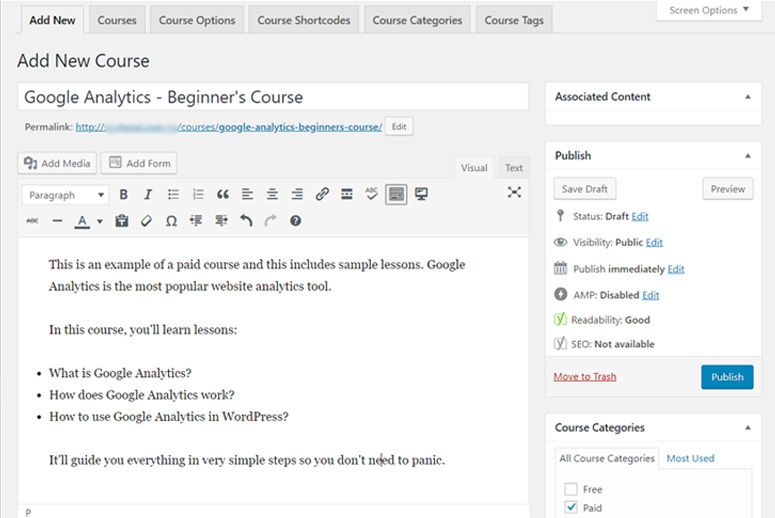The width and height of the screenshot is (775, 518).
Task: Apply strikethrough formatting
Action: point(32,221)
